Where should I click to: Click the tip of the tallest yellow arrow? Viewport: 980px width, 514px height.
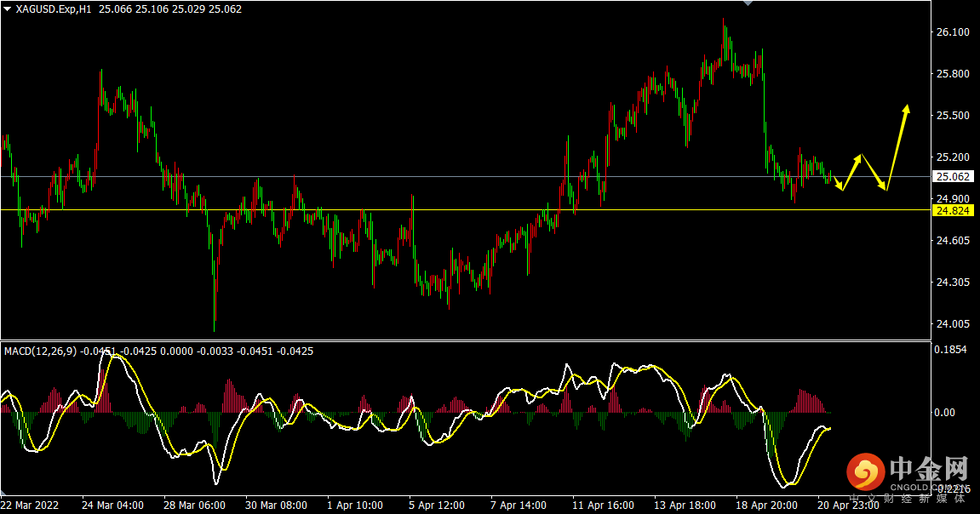tap(907, 106)
